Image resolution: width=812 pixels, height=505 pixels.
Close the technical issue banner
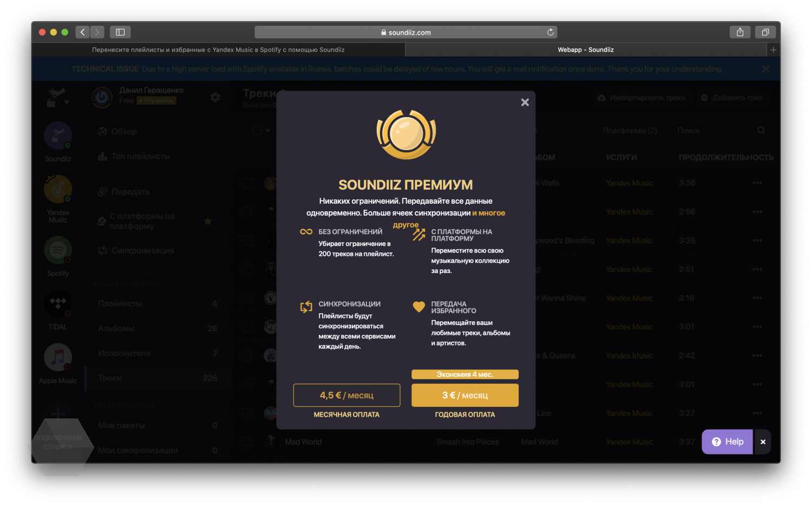(x=765, y=69)
